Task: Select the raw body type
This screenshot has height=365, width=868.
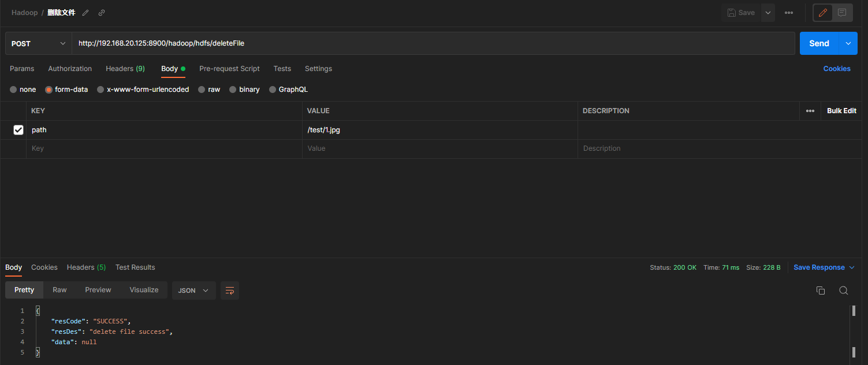Action: (209, 90)
